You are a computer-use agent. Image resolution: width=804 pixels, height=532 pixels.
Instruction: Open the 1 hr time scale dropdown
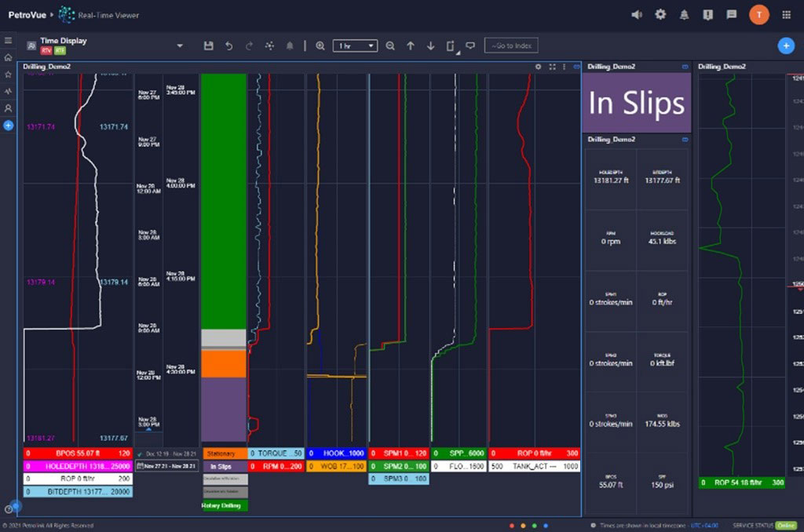point(355,46)
